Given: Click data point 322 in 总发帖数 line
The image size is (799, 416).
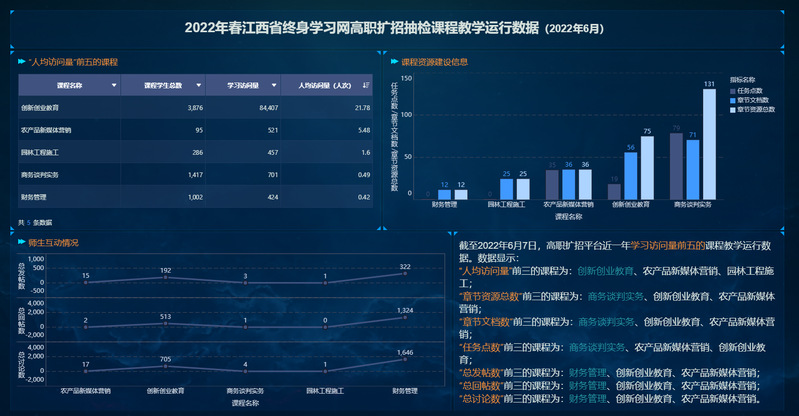Looking at the screenshot, I should 405,273.
